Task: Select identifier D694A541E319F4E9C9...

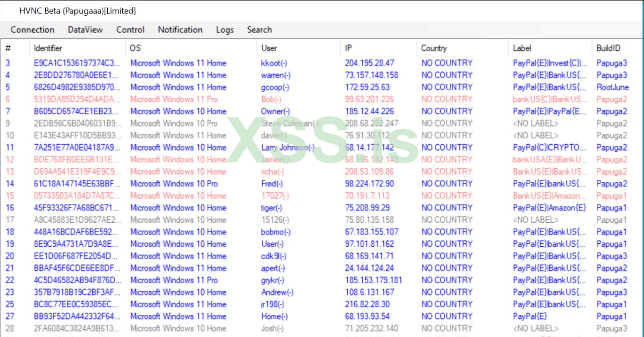Action: point(77,172)
